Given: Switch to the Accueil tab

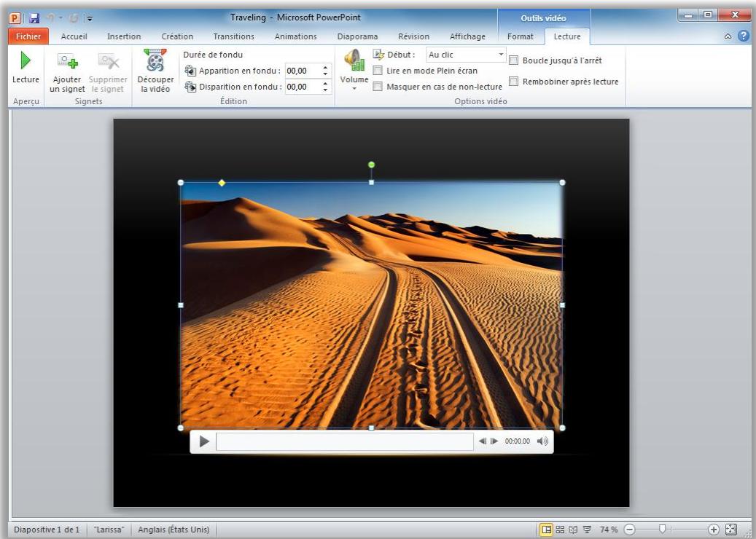Looking at the screenshot, I should point(74,36).
